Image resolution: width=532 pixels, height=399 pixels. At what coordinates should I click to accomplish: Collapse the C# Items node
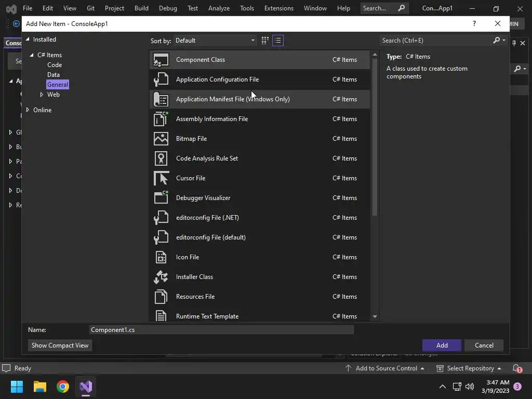32,55
